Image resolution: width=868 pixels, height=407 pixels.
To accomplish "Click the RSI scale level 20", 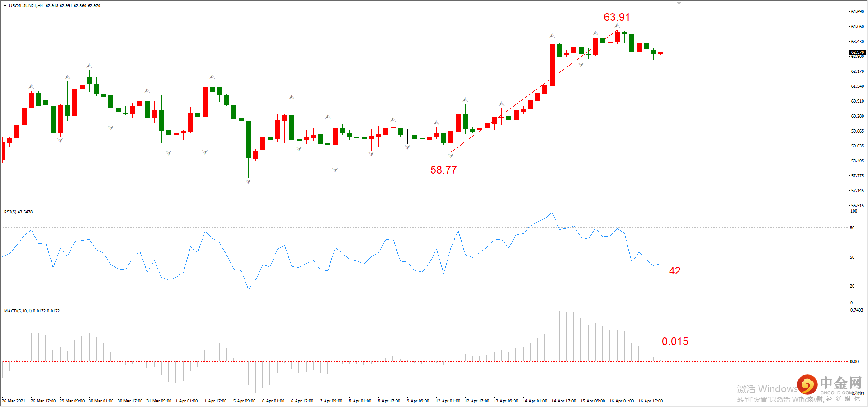I will 853,286.
